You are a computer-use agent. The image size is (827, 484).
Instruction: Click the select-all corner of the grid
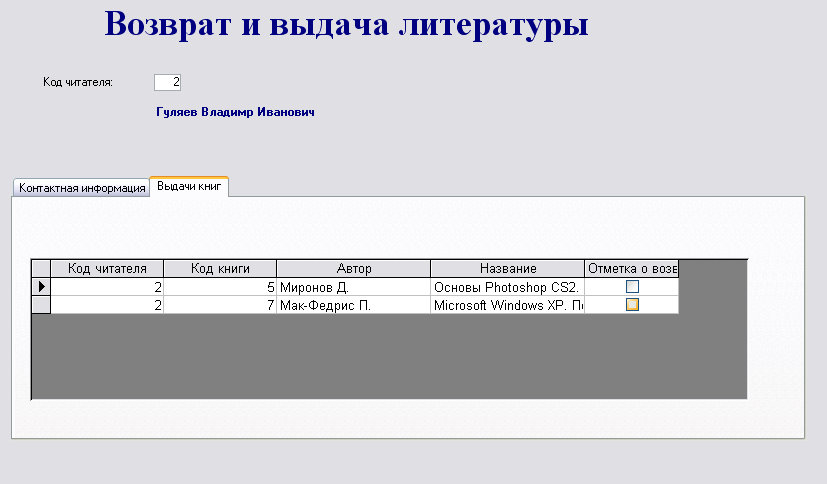tap(41, 268)
